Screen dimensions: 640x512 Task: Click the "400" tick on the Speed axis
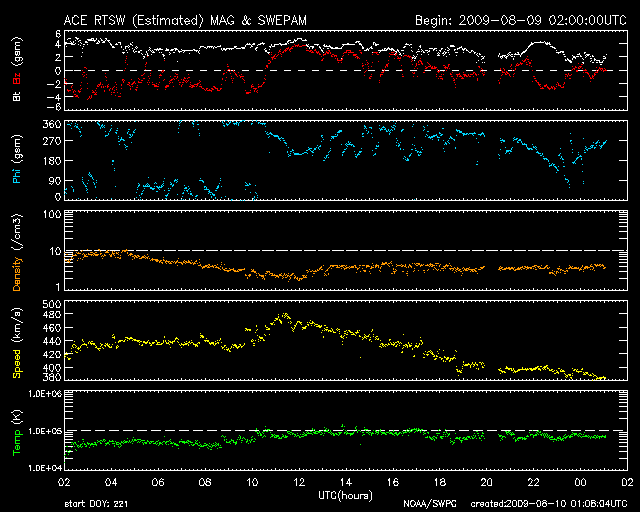(52, 367)
